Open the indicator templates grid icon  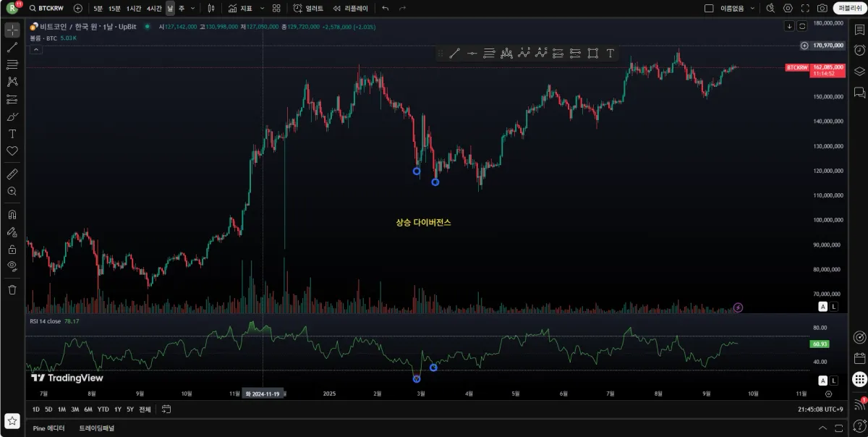[276, 8]
